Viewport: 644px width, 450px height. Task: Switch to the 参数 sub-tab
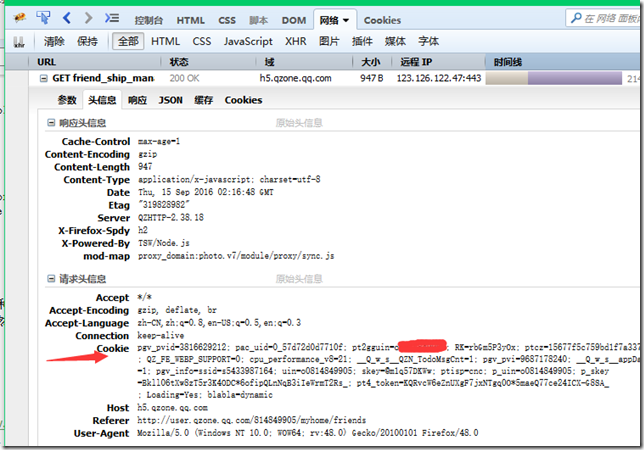tap(67, 100)
